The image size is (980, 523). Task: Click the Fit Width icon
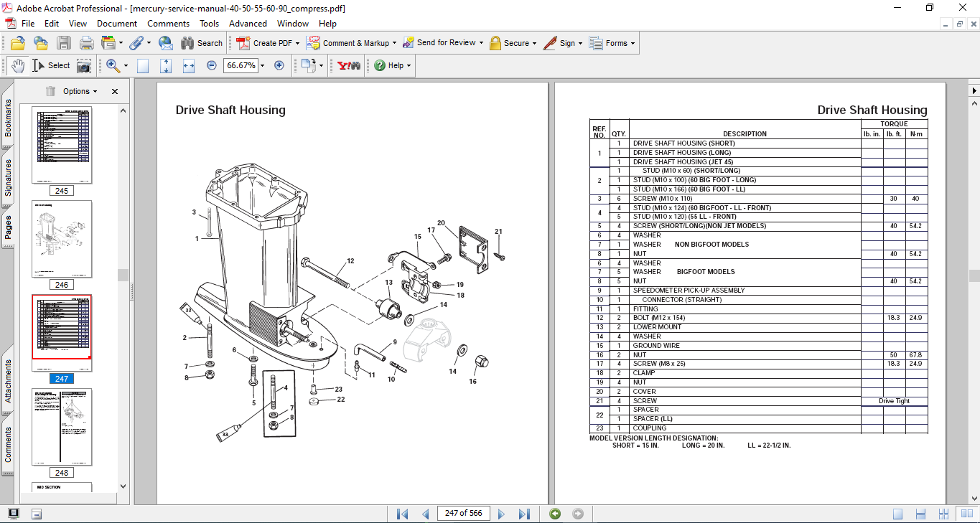pyautogui.click(x=189, y=65)
